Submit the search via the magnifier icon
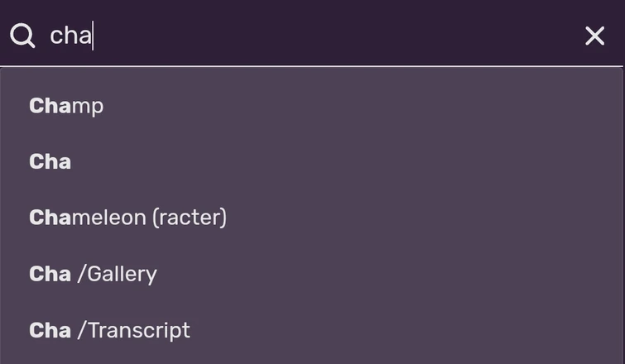This screenshot has width=625, height=364. tap(22, 36)
